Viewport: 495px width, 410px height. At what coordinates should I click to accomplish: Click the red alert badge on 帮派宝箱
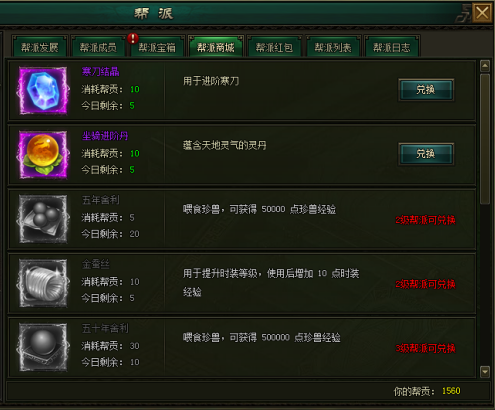(133, 38)
